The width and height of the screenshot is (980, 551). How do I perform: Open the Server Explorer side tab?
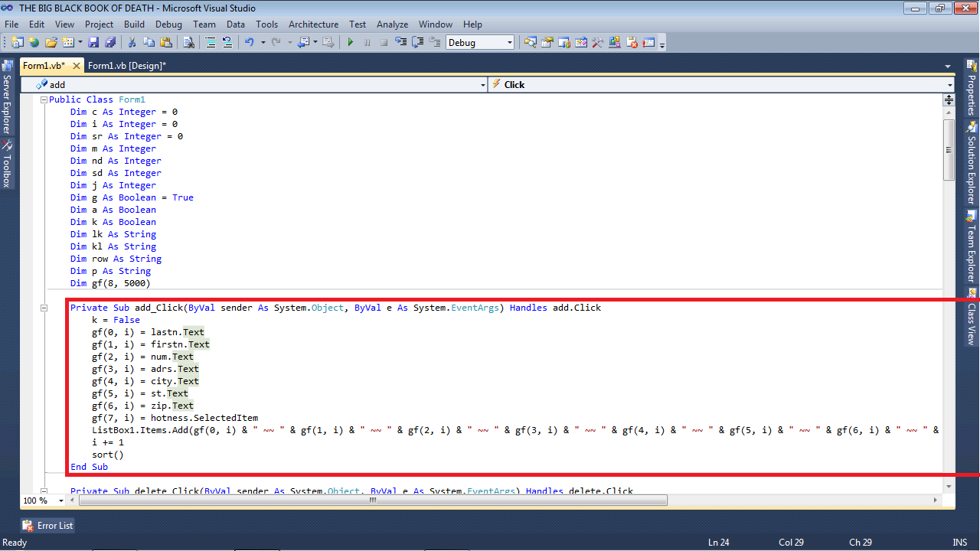[7, 97]
